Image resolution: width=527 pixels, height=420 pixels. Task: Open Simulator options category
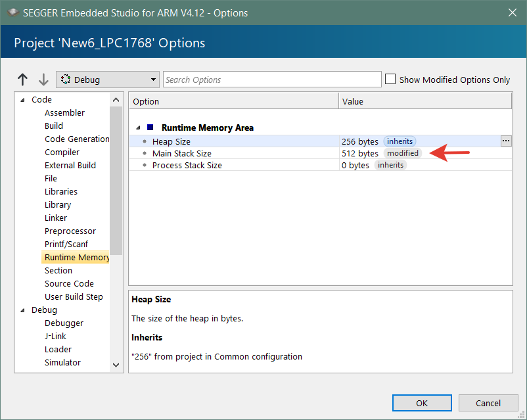(63, 363)
